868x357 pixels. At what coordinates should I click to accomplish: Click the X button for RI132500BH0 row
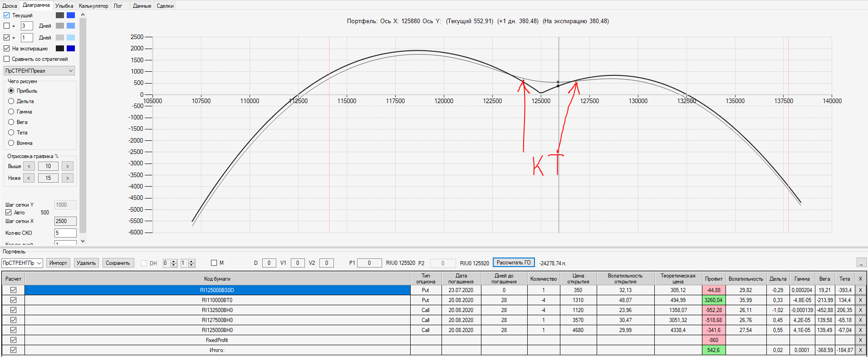click(860, 310)
